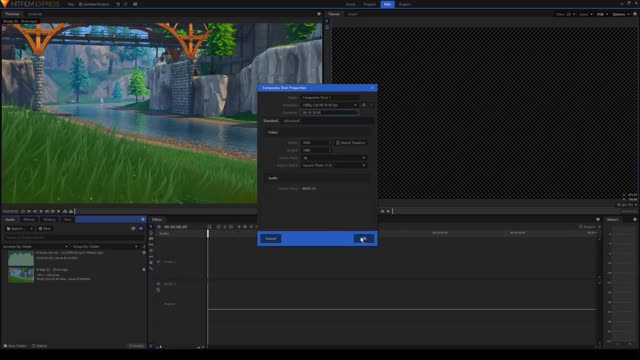Switch to the Home screen tab
This screenshot has width=640, height=360.
351,4
